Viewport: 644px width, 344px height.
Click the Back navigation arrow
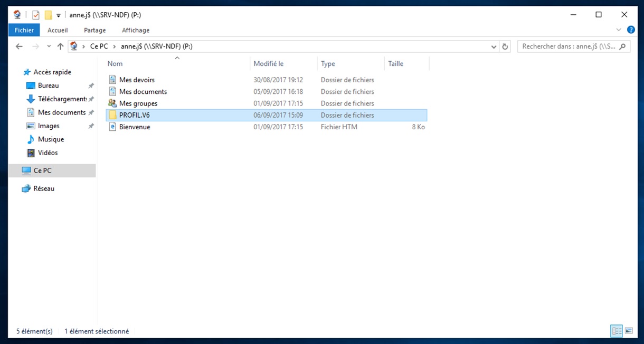coord(20,46)
